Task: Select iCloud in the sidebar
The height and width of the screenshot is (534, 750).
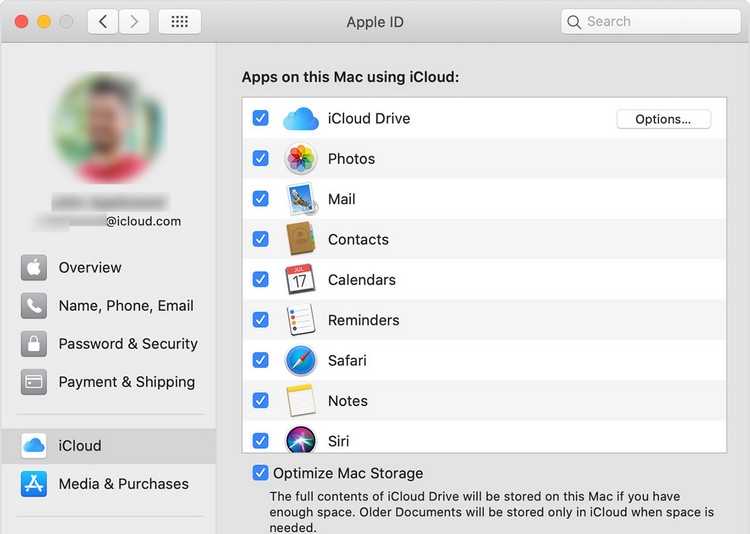Action: click(108, 445)
